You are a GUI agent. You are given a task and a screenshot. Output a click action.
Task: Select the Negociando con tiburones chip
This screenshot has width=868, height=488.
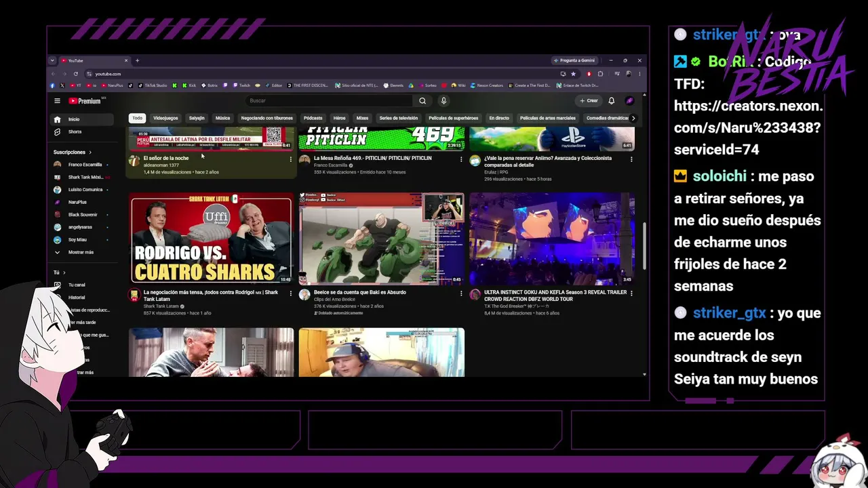pyautogui.click(x=267, y=118)
